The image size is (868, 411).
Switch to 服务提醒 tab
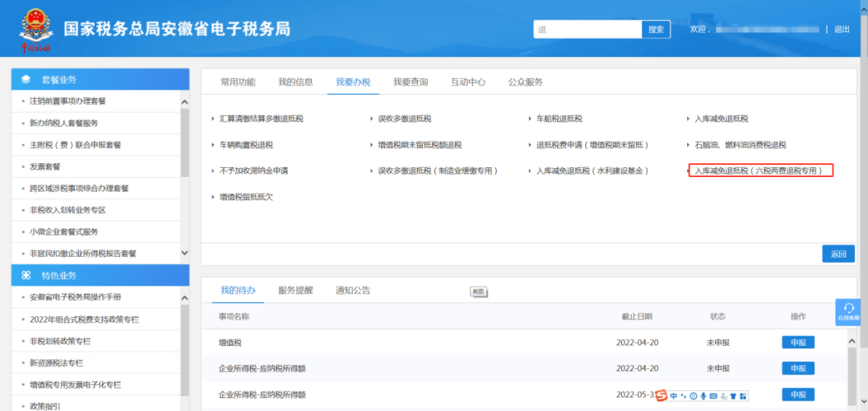(296, 290)
